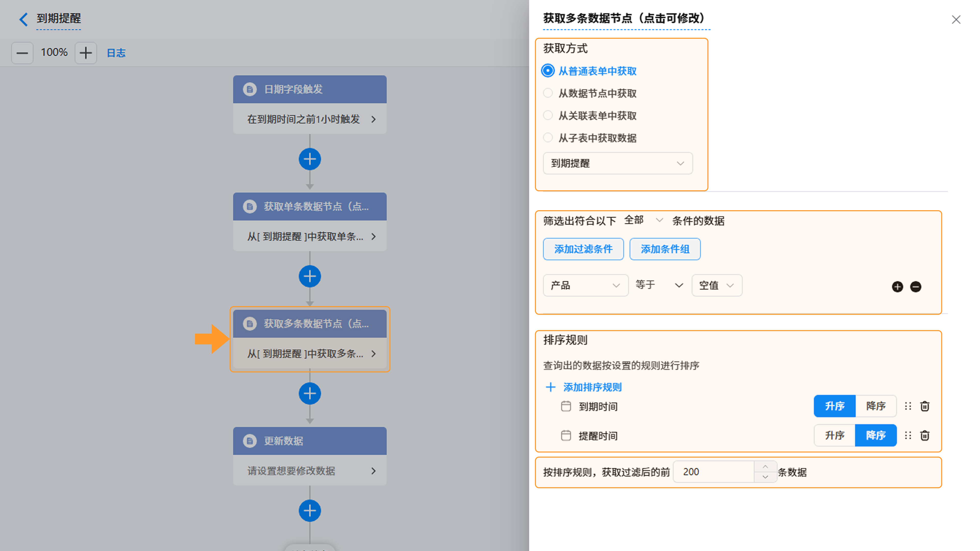Open the 空值 value dropdown

tap(716, 285)
